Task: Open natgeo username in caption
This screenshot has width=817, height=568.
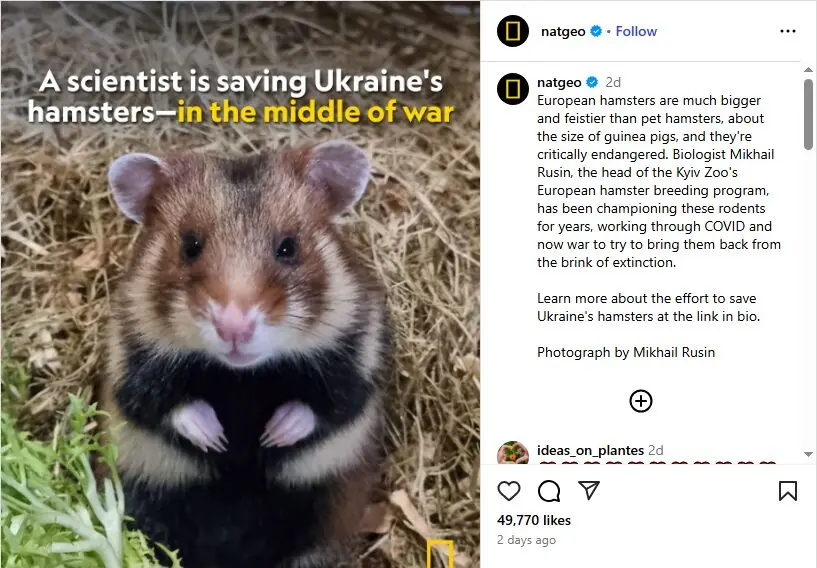Action: [559, 82]
